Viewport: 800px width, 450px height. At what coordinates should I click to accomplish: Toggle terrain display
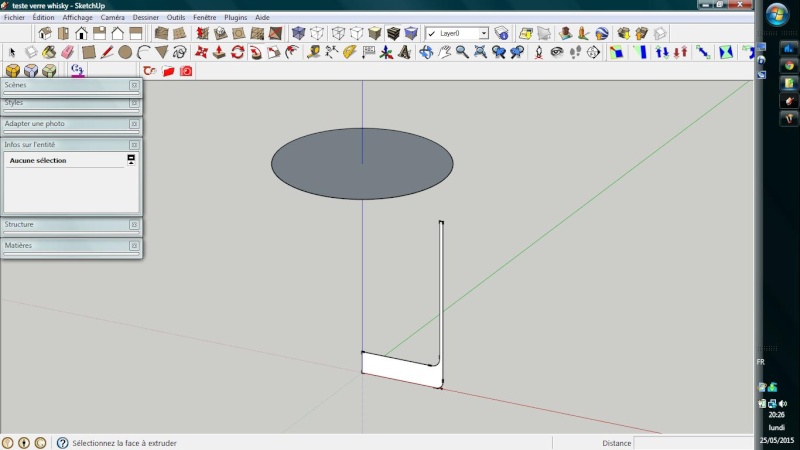point(544,34)
